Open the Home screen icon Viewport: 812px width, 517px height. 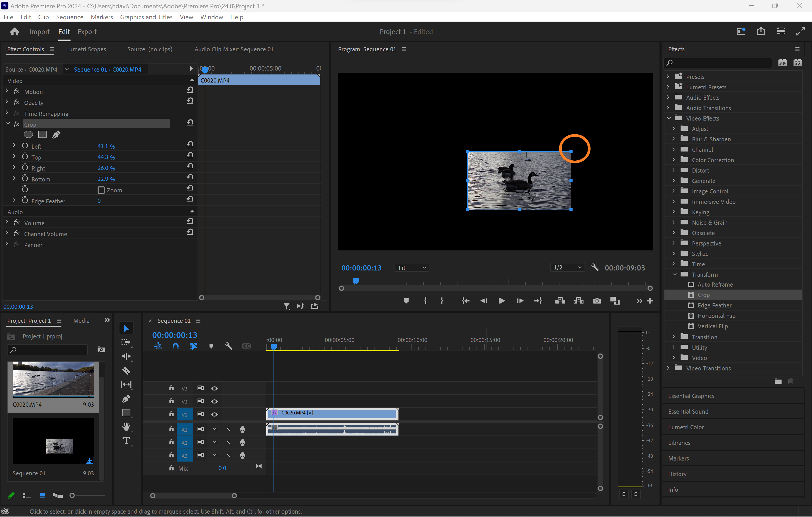coord(15,32)
